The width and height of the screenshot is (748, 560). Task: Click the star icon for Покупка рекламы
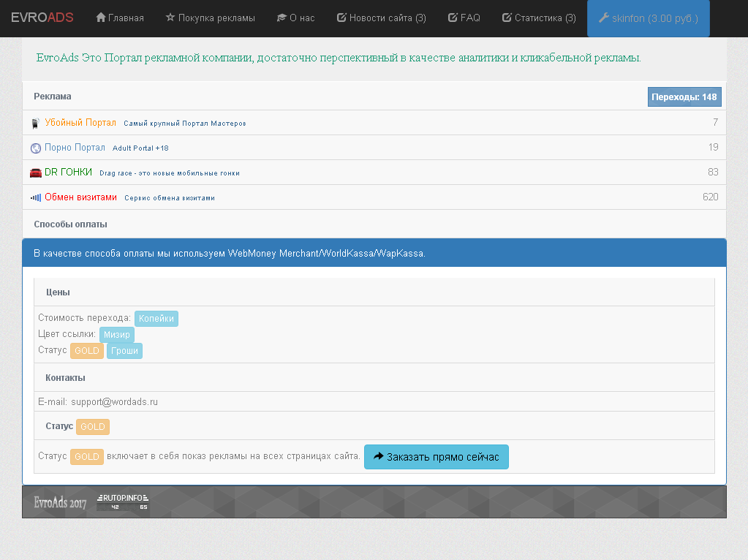(x=170, y=18)
